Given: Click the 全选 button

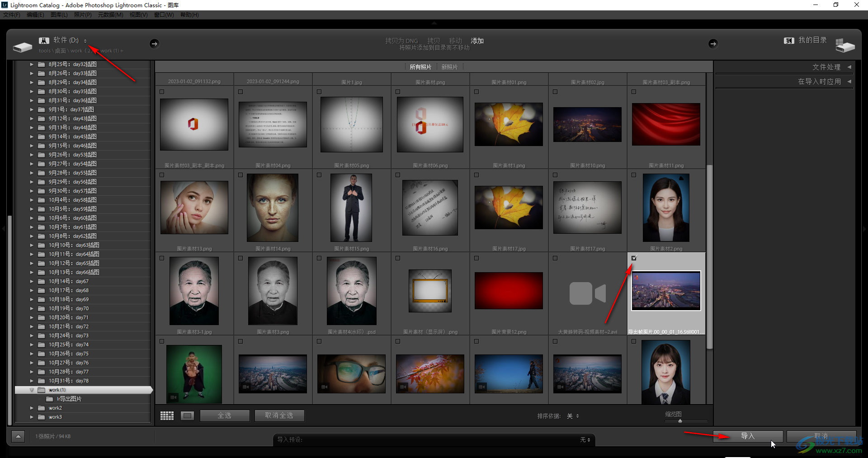Looking at the screenshot, I should pyautogui.click(x=225, y=416).
